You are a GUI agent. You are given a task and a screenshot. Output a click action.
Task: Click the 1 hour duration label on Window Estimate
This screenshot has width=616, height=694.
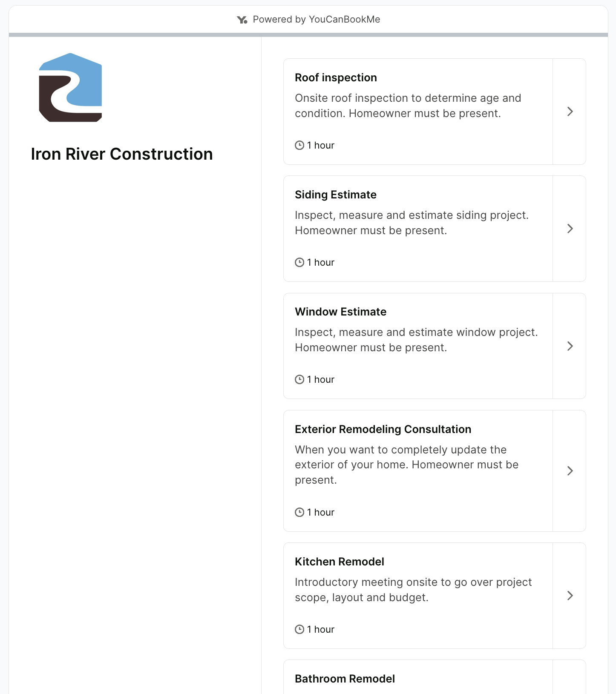coord(320,379)
